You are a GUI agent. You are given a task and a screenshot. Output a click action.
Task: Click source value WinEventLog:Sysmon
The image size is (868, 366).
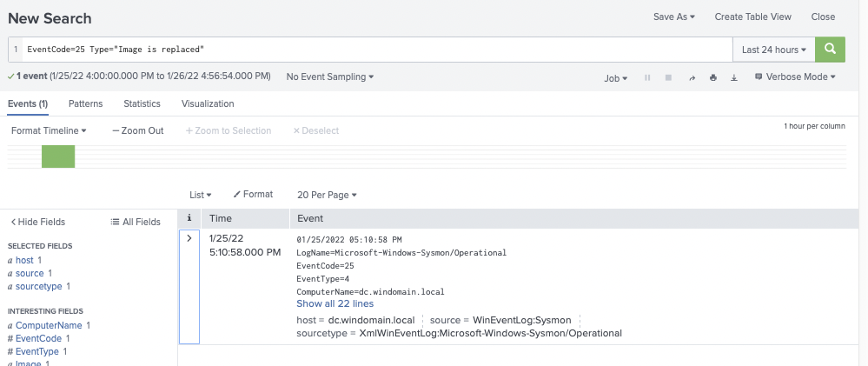click(x=521, y=320)
